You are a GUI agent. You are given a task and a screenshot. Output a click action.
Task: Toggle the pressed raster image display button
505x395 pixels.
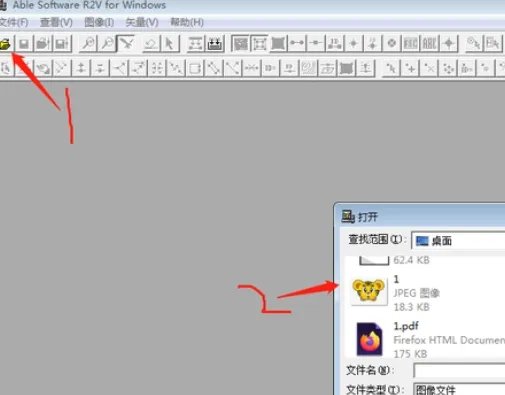point(241,44)
